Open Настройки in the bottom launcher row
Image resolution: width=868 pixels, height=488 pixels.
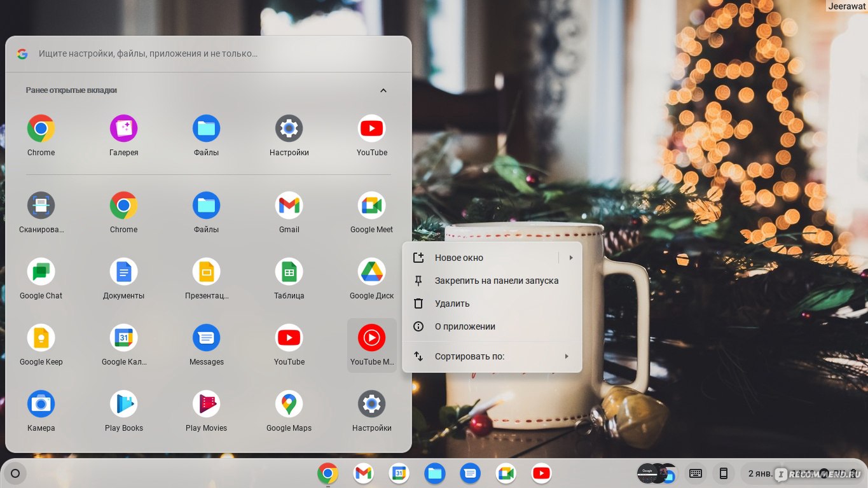tap(372, 405)
